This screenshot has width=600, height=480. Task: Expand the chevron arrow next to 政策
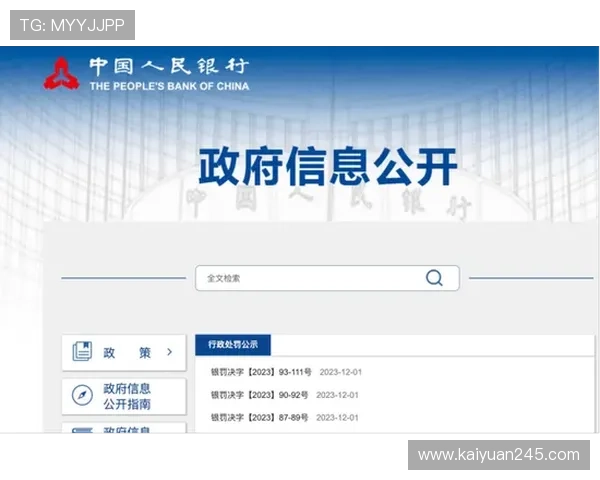point(170,352)
